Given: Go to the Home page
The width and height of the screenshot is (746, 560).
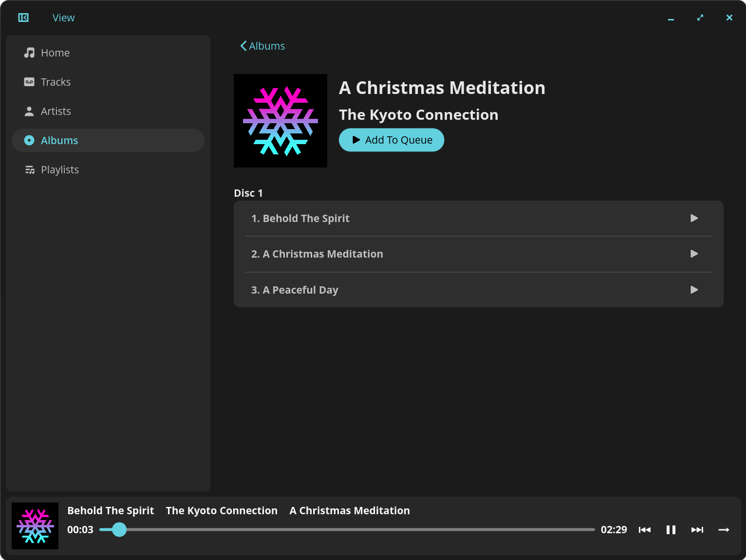Looking at the screenshot, I should click(x=55, y=53).
